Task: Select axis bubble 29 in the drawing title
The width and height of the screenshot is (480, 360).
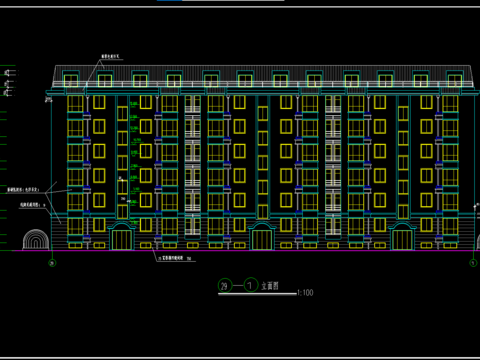Action: (224, 286)
